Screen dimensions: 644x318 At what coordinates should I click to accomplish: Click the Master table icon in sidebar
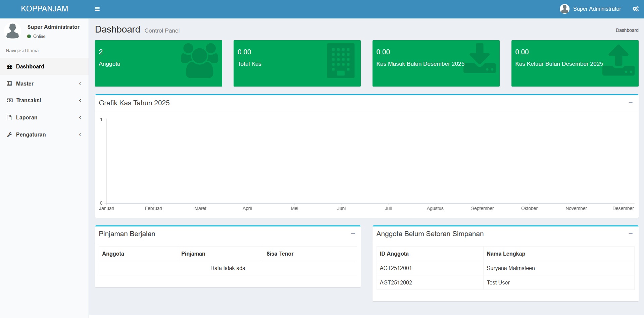click(x=9, y=84)
